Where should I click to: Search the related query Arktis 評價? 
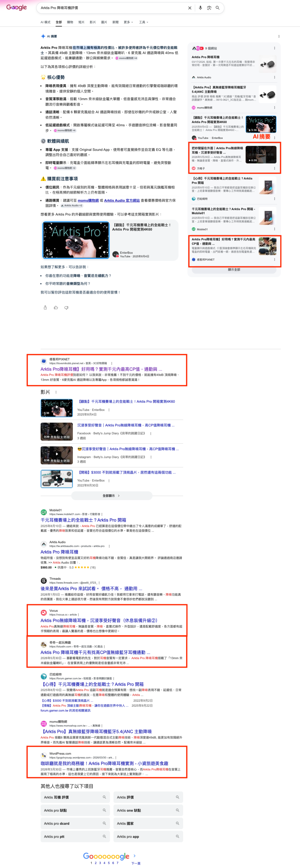[x=148, y=797]
